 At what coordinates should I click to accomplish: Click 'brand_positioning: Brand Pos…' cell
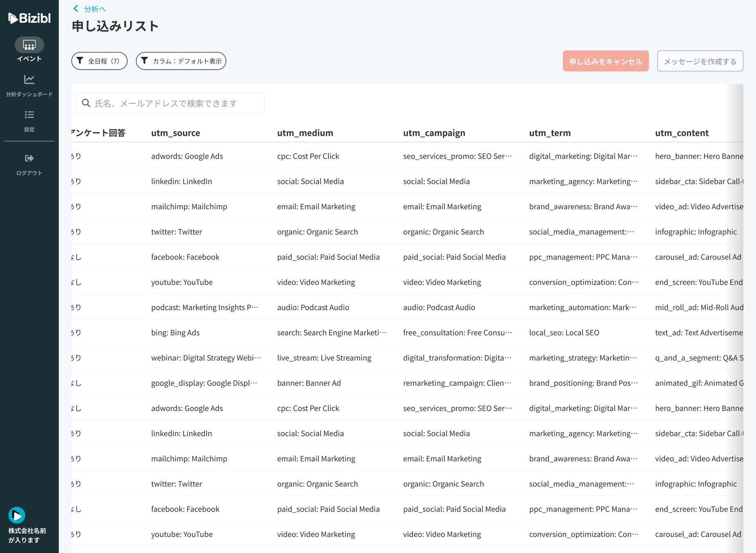(584, 383)
